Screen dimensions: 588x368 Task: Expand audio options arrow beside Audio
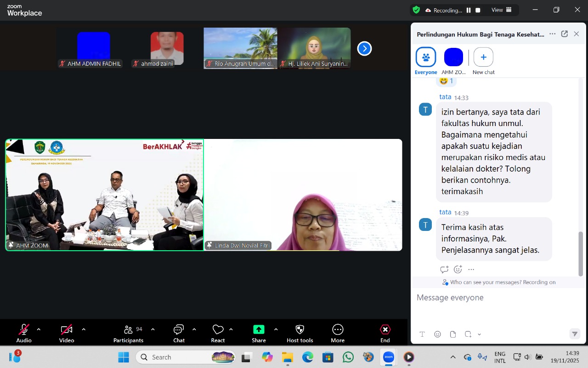(39, 329)
